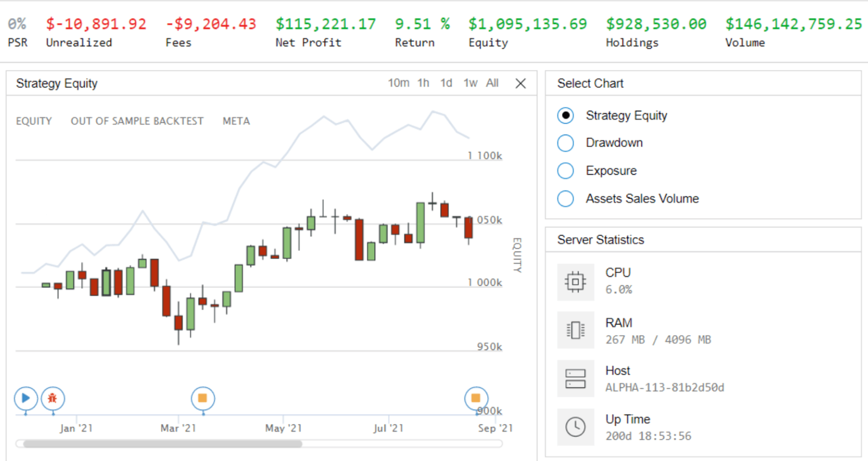The height and width of the screenshot is (461, 868).
Task: Click the RAM memory icon
Action: point(576,330)
